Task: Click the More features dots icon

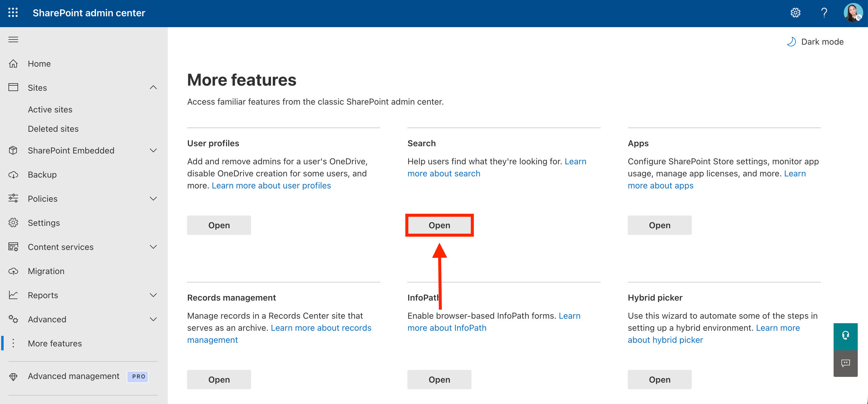Action: click(13, 343)
